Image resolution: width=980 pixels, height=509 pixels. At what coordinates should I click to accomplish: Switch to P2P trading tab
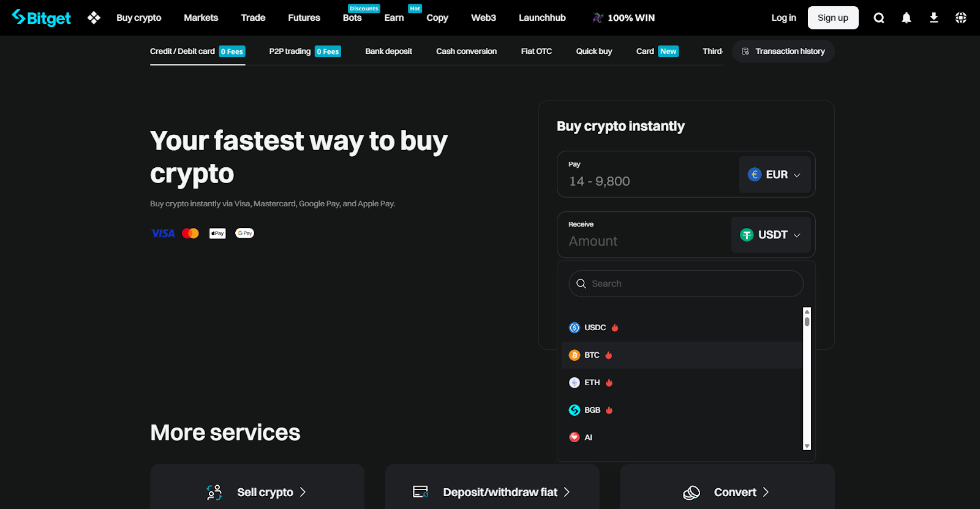click(x=305, y=51)
